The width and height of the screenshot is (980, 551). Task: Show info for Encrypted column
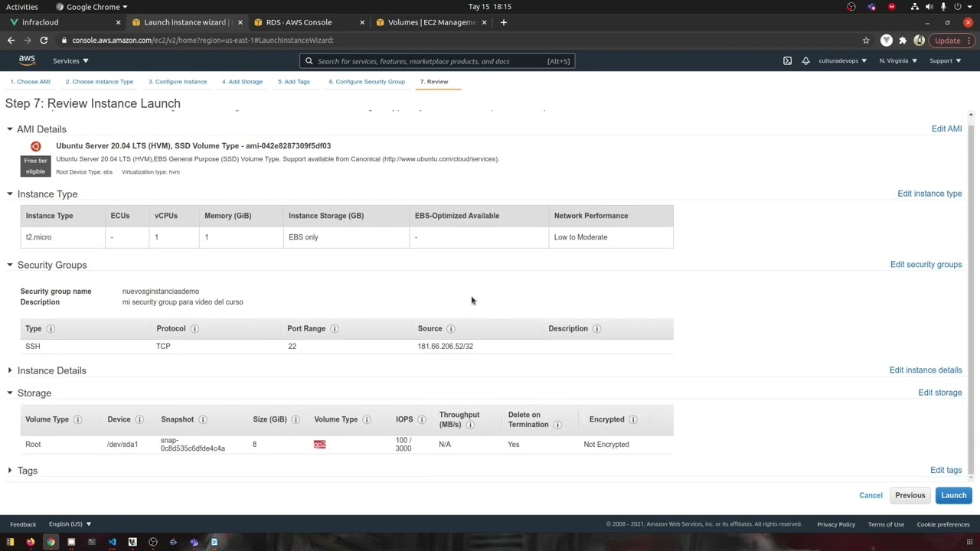(x=632, y=419)
